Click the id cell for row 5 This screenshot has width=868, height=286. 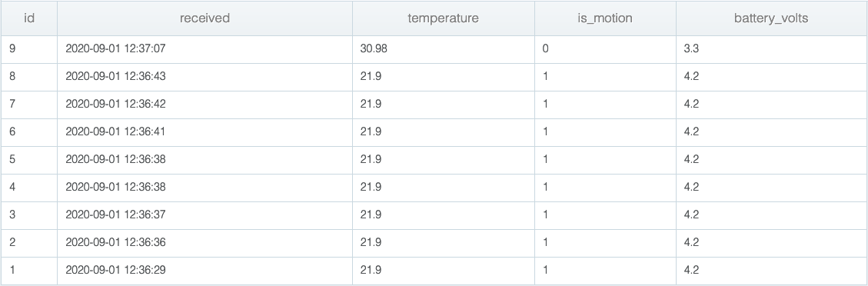[28, 160]
